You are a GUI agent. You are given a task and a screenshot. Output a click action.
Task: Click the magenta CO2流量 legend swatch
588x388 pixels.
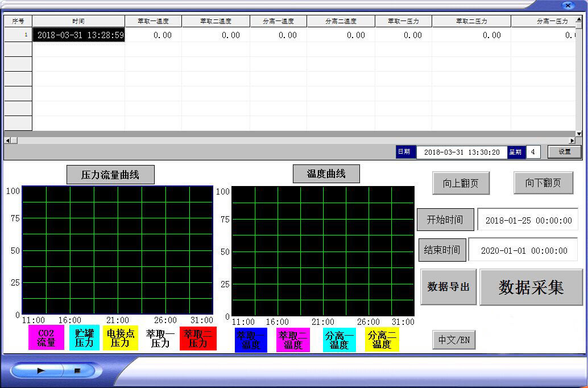tap(46, 338)
